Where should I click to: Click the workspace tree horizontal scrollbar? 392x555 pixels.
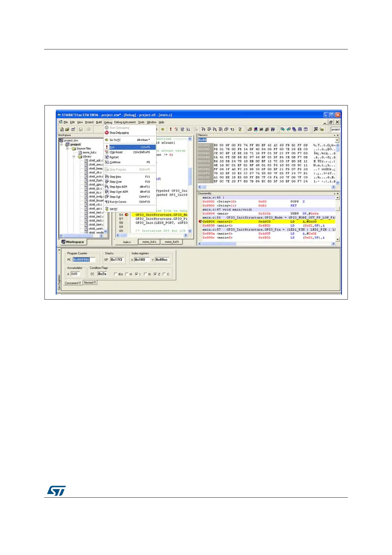point(81,236)
